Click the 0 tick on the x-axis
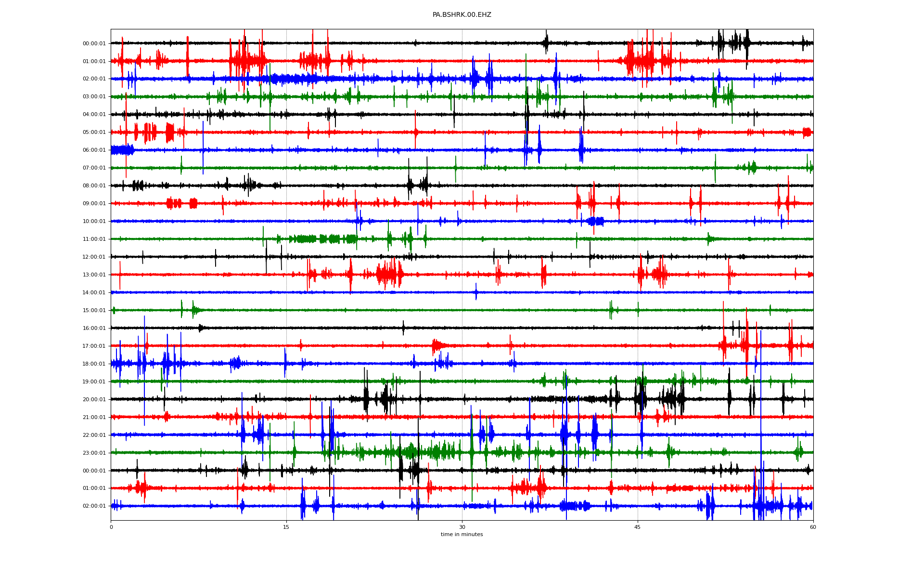 click(x=111, y=527)
